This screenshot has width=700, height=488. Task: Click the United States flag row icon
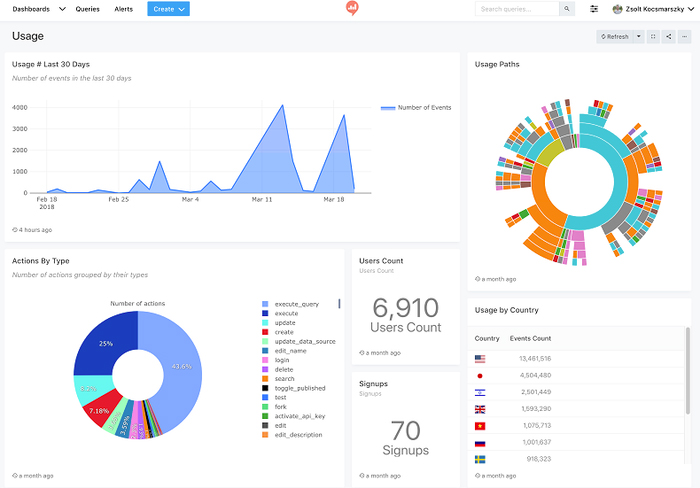point(480,359)
